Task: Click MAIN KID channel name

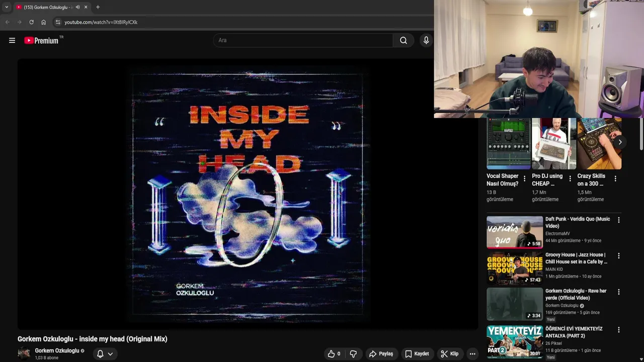Action: click(554, 269)
